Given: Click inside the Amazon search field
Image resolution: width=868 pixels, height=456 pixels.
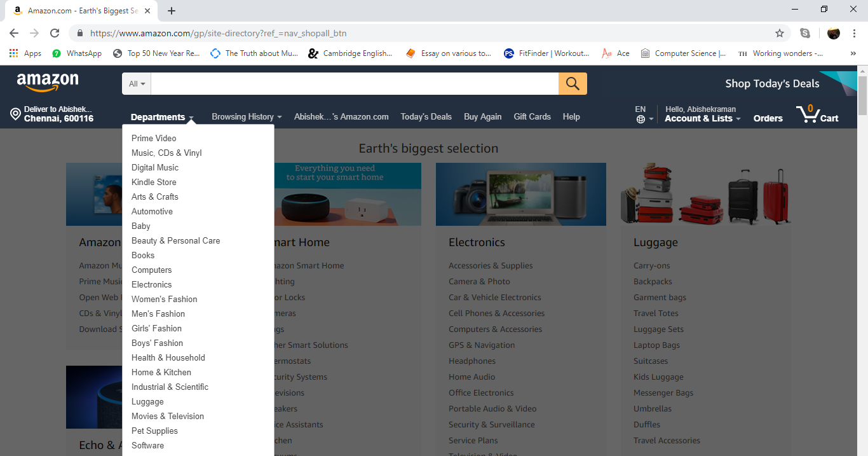Looking at the screenshot, I should [x=354, y=83].
